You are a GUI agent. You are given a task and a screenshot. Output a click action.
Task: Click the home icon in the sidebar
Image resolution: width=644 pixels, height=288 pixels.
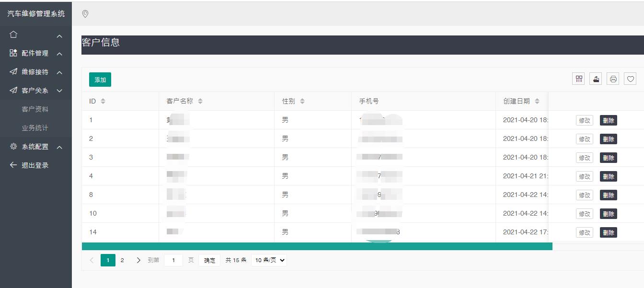13,35
